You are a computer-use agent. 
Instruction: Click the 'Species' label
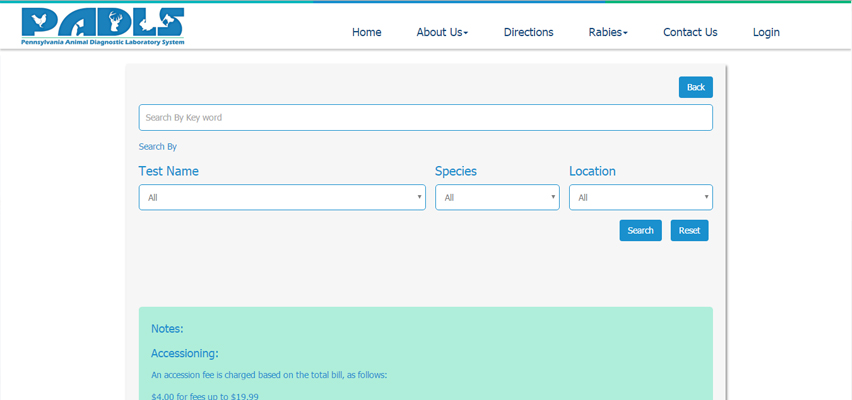click(456, 171)
